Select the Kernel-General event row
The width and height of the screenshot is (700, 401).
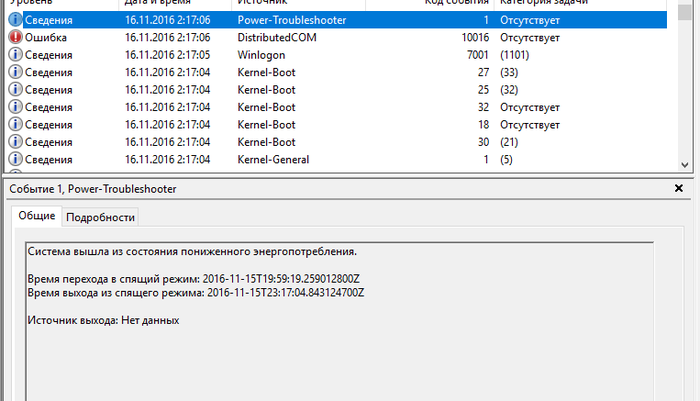pyautogui.click(x=338, y=159)
